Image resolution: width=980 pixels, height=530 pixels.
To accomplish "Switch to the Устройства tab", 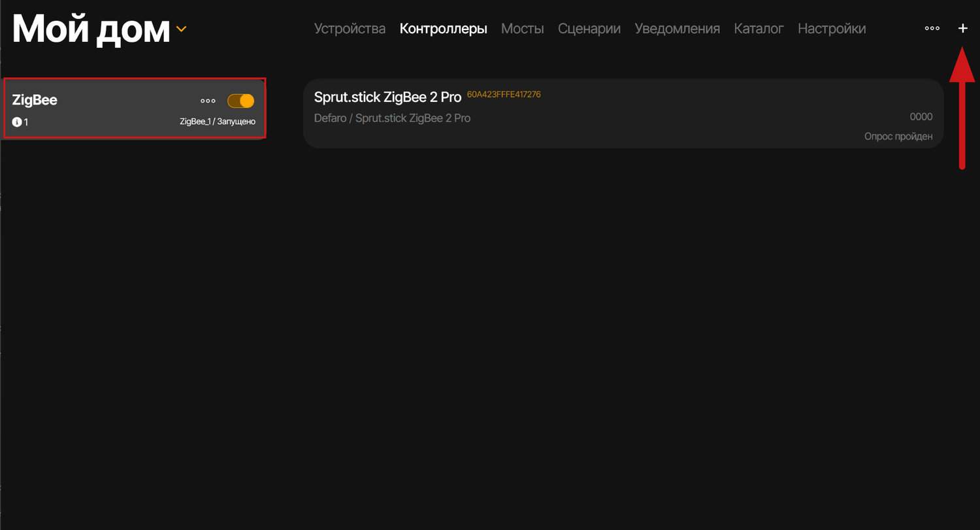I will [x=350, y=28].
